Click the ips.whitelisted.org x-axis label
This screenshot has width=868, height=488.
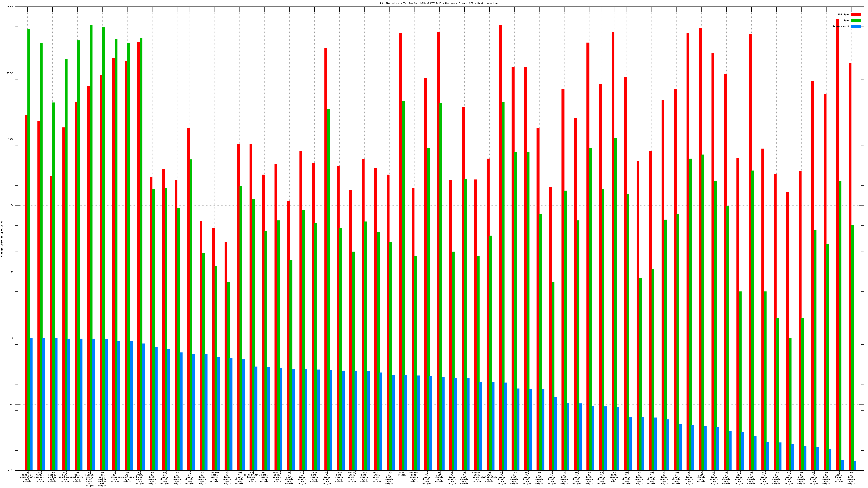489,477
